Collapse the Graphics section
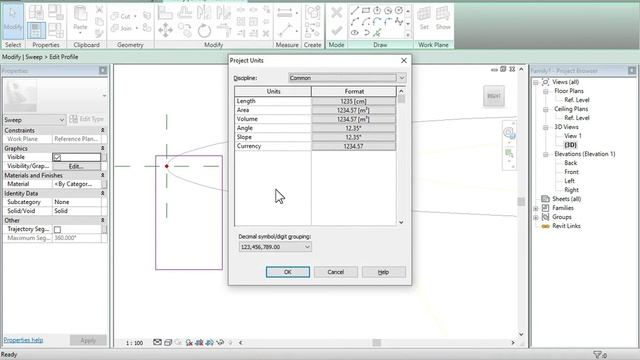 coord(102,148)
